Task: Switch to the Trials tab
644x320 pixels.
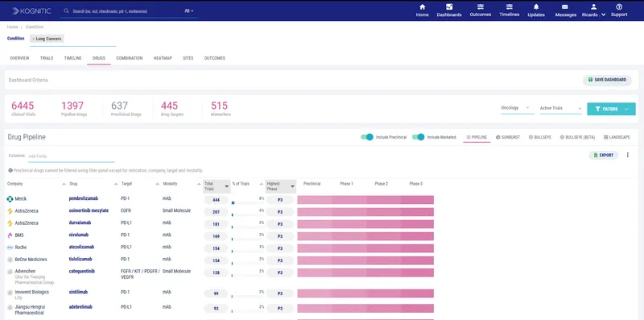Action: [47, 58]
